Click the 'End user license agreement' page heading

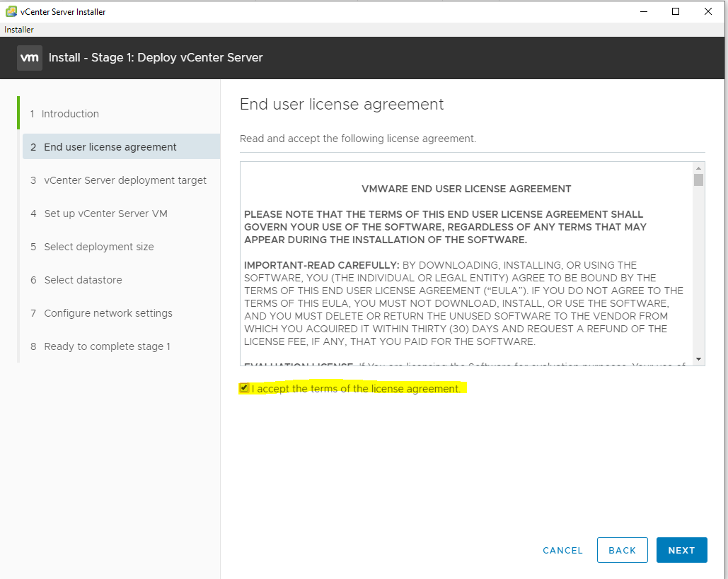(342, 105)
